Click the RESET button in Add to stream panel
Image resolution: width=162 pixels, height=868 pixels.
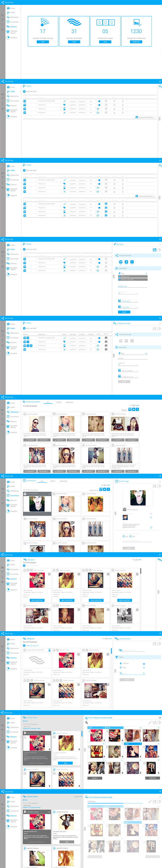[95, 778]
